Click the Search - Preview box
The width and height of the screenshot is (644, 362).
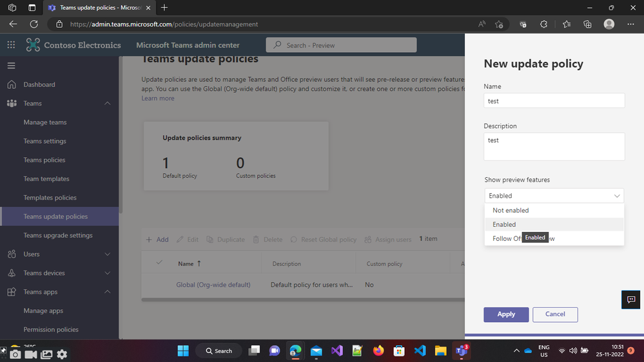341,45
